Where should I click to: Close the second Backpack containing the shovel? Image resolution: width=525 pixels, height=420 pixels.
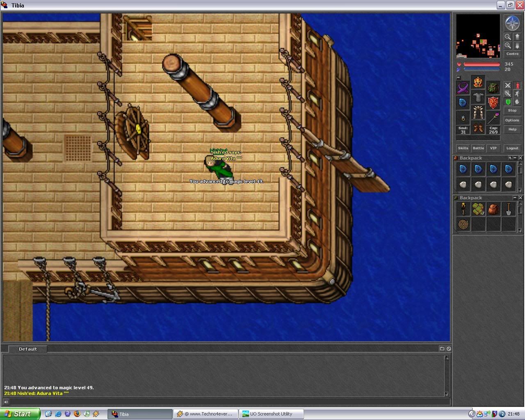point(520,198)
